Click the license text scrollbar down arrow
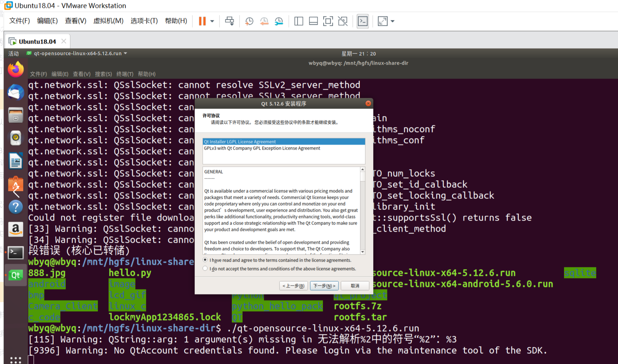 (363, 252)
